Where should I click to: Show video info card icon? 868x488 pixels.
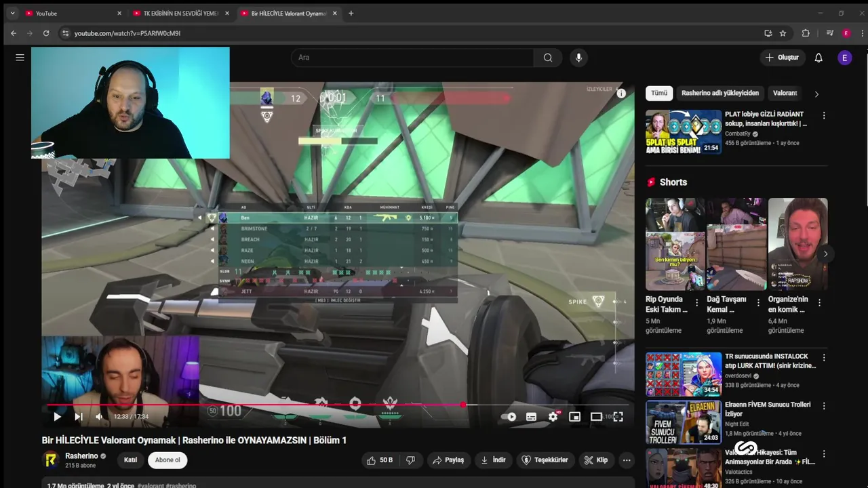click(620, 94)
